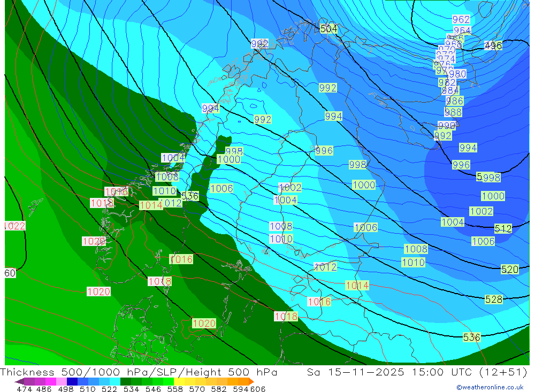
Task: Click the legend value 486
Action: click(x=44, y=389)
